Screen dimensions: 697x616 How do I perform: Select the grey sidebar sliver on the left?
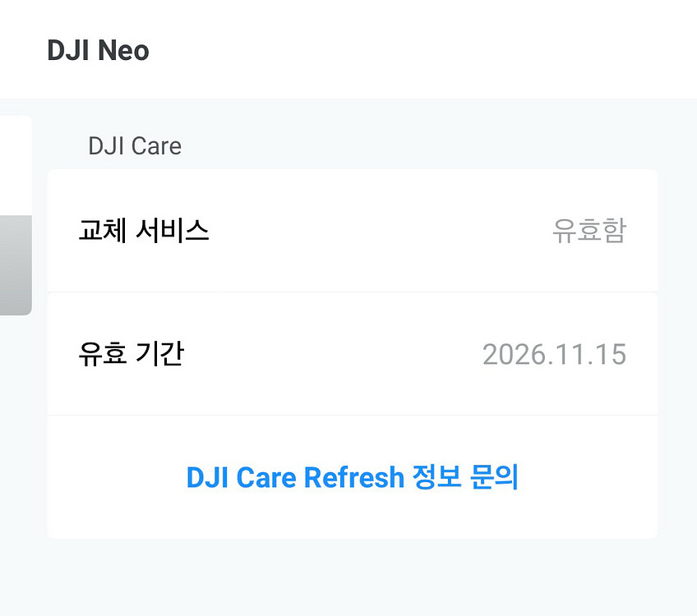pos(15,263)
